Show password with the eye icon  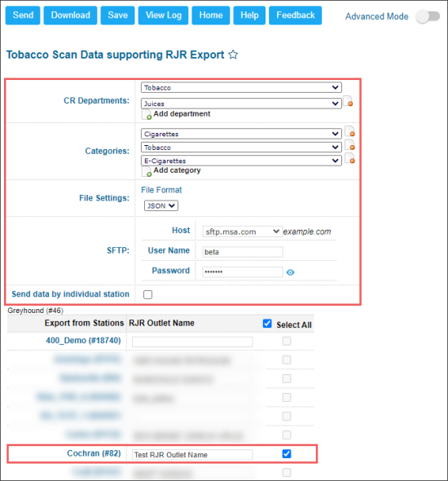click(290, 272)
